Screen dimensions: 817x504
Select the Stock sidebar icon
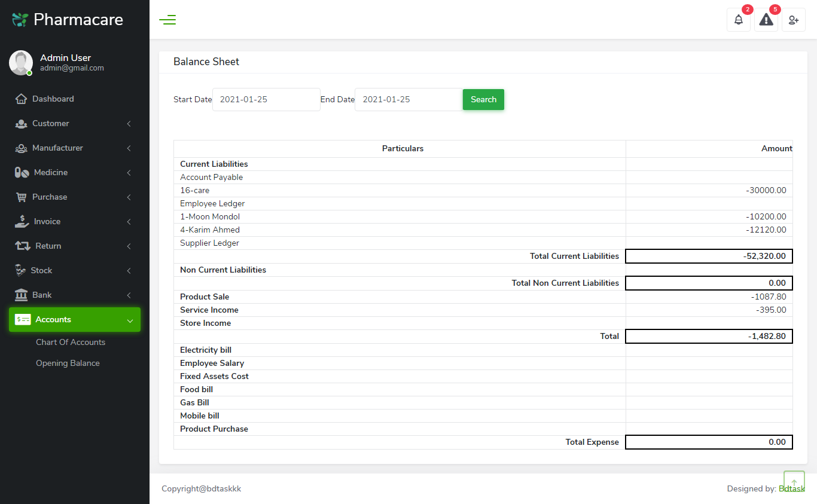tap(21, 270)
